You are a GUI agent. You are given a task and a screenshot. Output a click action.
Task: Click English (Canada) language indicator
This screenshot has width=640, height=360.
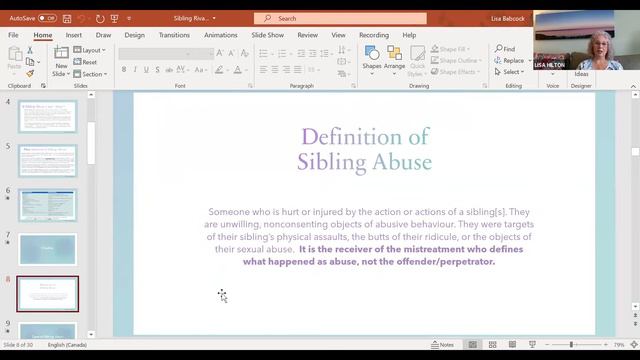point(67,345)
